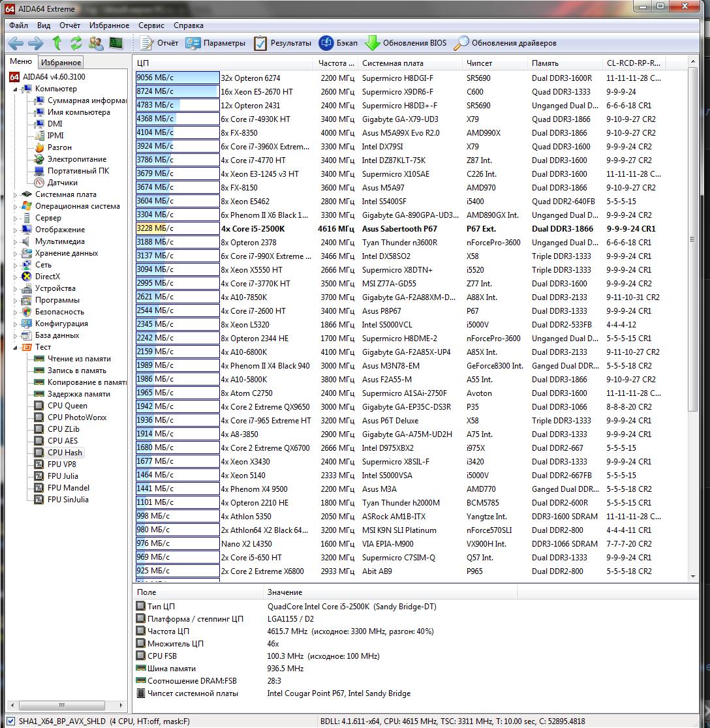Click Обновления BIOS in toolbar
Image resolution: width=710 pixels, height=728 pixels.
(x=406, y=43)
